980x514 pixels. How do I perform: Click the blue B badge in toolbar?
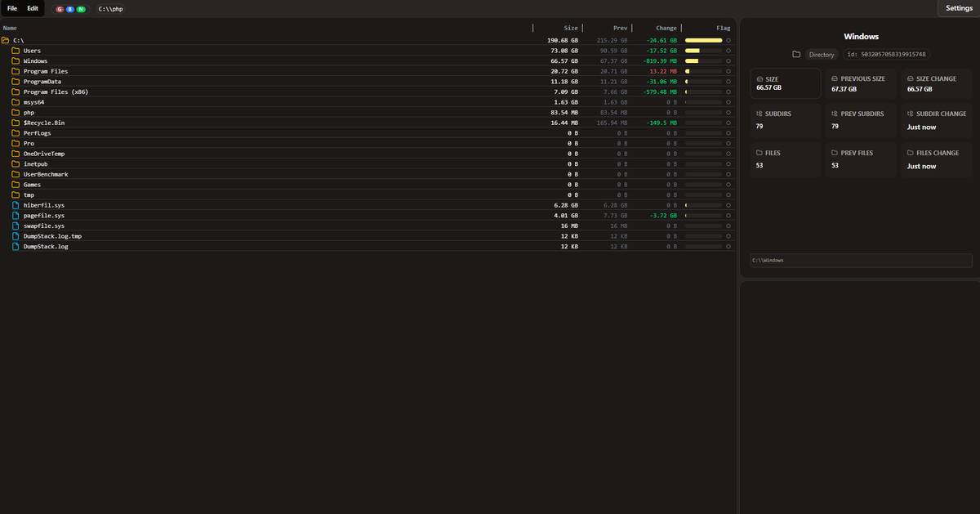pyautogui.click(x=70, y=9)
